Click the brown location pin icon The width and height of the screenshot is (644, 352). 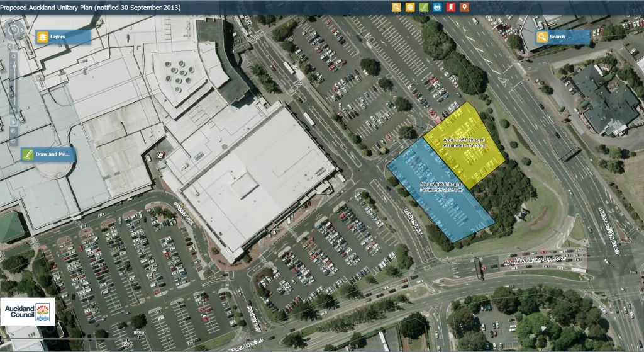point(464,8)
